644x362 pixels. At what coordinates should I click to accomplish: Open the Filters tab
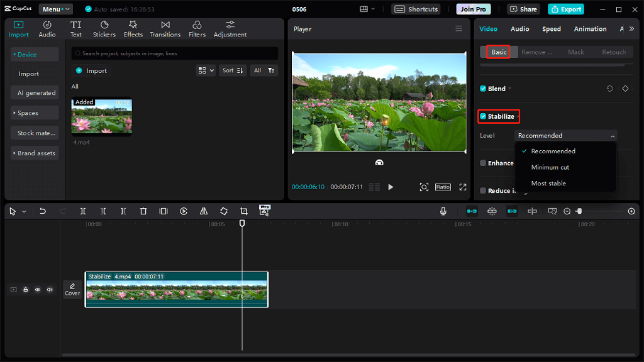[x=197, y=29]
